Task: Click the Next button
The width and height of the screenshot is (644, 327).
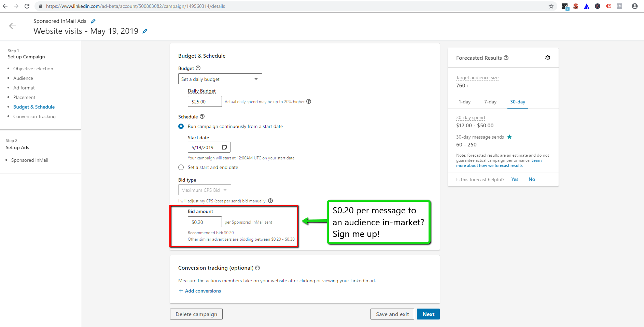Action: pos(428,314)
